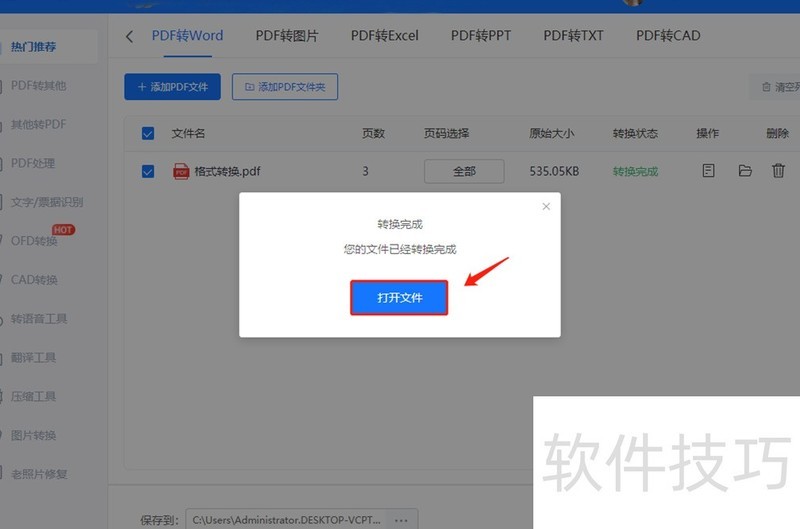
Task: Click the 页码选择 column header
Action: (x=446, y=134)
